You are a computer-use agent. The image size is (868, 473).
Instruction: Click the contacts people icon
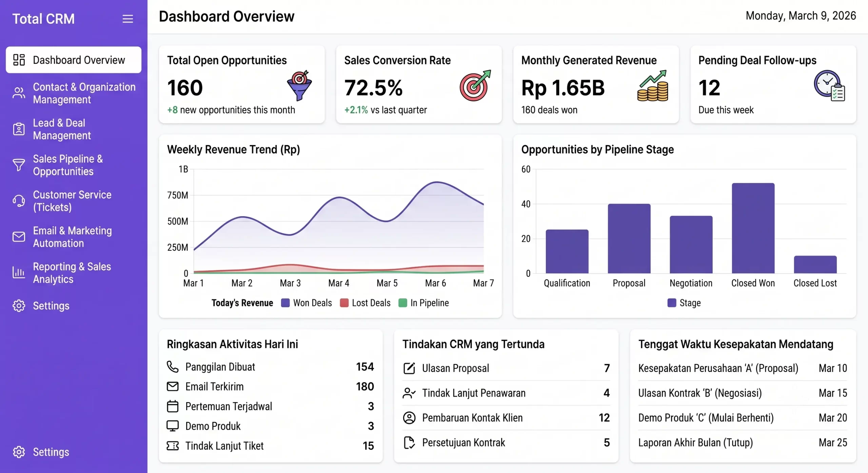click(19, 93)
